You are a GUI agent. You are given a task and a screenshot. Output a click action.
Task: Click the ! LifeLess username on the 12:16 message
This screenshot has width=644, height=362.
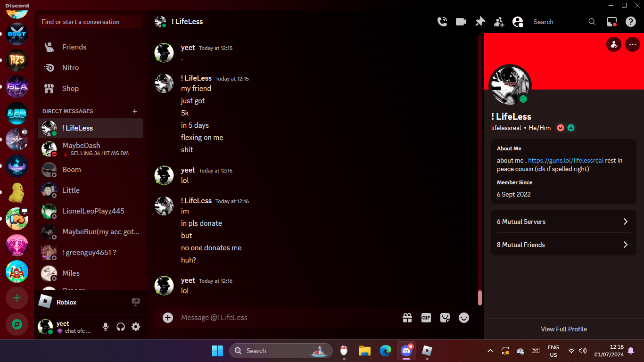pos(196,201)
